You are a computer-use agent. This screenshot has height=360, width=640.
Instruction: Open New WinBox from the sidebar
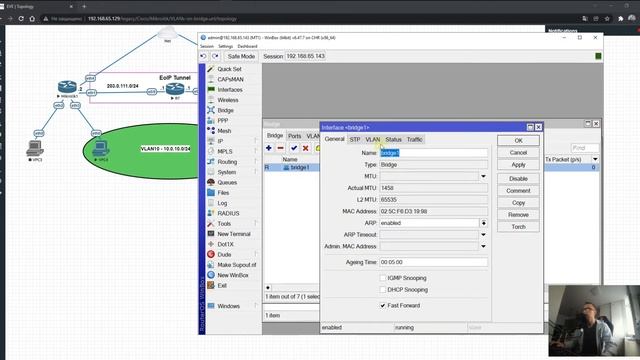[233, 275]
